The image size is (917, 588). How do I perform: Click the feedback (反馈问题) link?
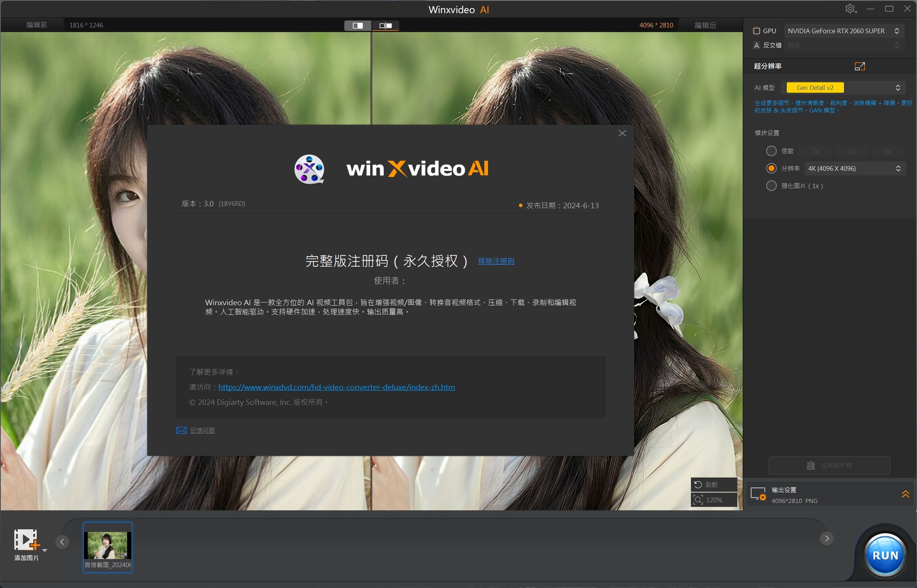202,430
